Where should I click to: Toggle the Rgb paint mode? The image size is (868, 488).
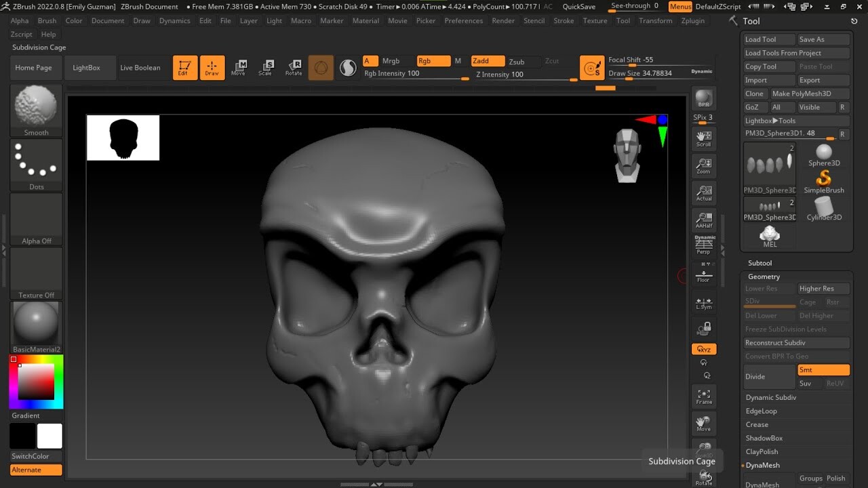pyautogui.click(x=433, y=60)
